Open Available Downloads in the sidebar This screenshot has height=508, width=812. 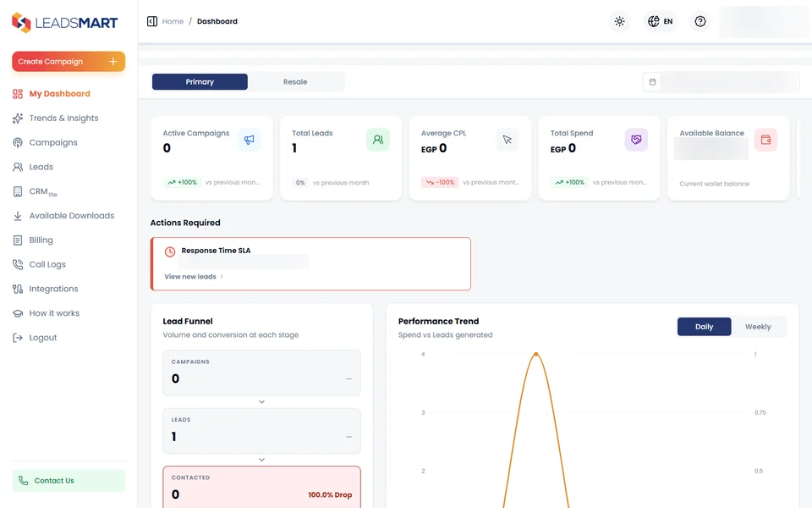71,216
